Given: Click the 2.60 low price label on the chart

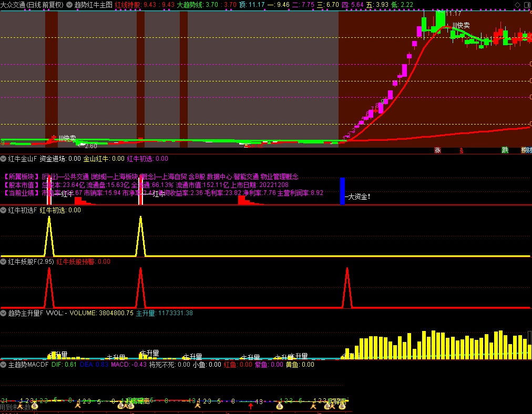Looking at the screenshot, I should pyautogui.click(x=90, y=146).
